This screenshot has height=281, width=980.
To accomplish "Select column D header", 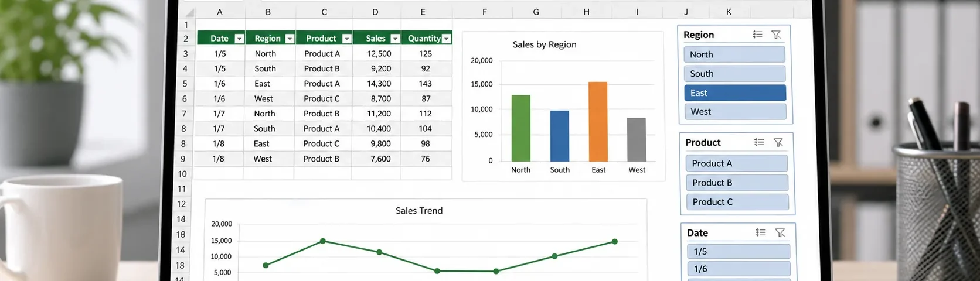I will coord(375,12).
